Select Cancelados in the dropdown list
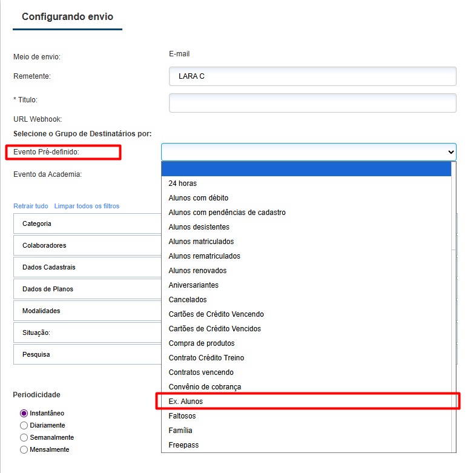The image size is (476, 473). click(x=188, y=300)
